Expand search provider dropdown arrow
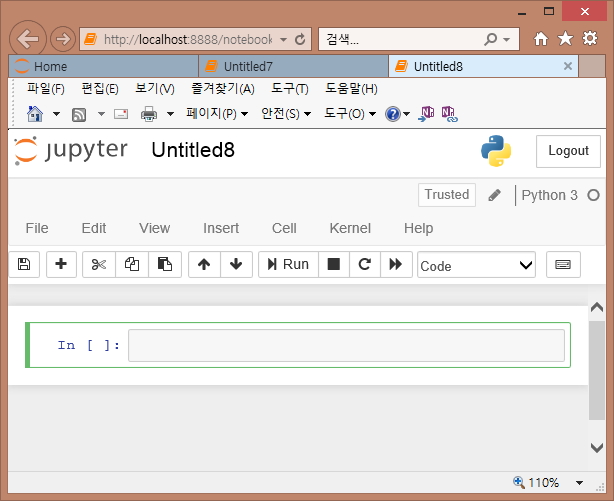Screen dimensions: 614x501 coord(507,39)
